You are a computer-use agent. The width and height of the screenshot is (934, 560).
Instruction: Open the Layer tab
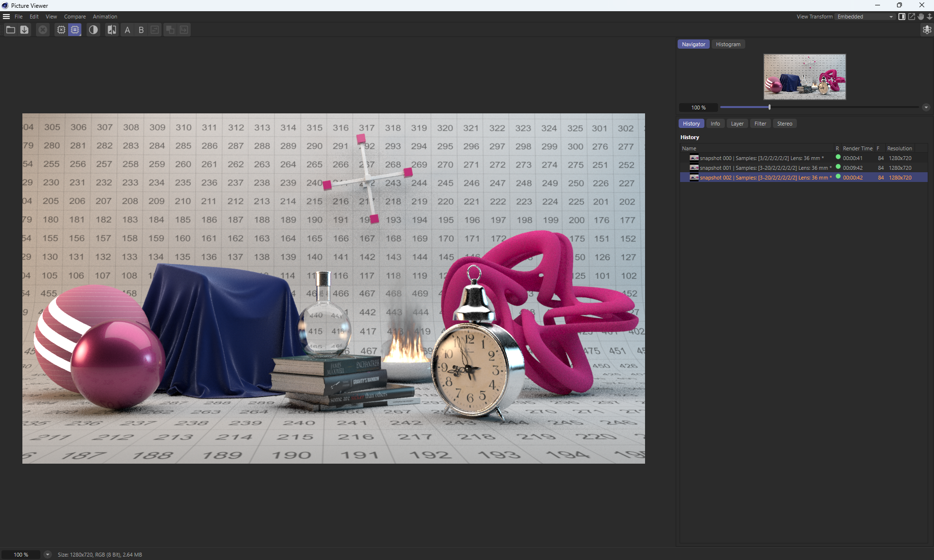(x=737, y=124)
